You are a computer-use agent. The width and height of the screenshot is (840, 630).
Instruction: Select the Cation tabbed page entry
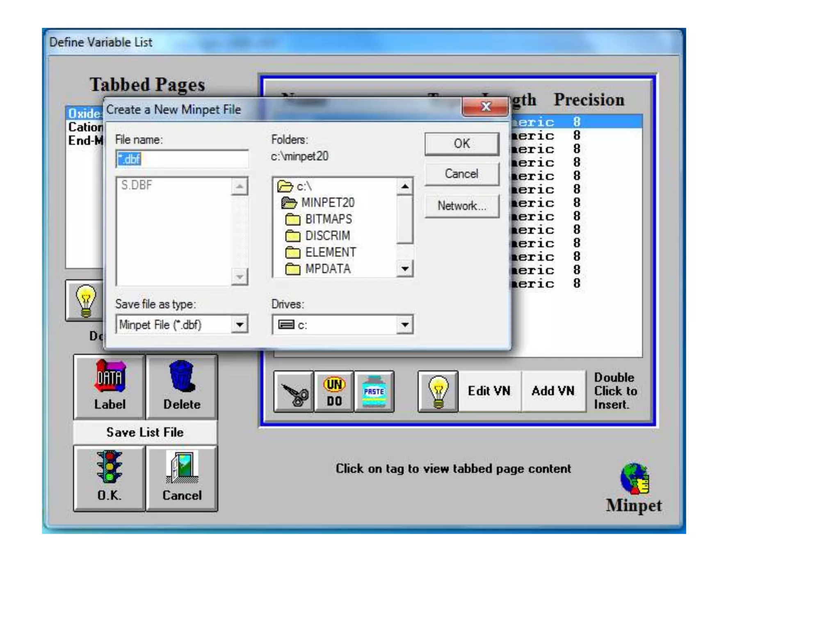click(85, 127)
